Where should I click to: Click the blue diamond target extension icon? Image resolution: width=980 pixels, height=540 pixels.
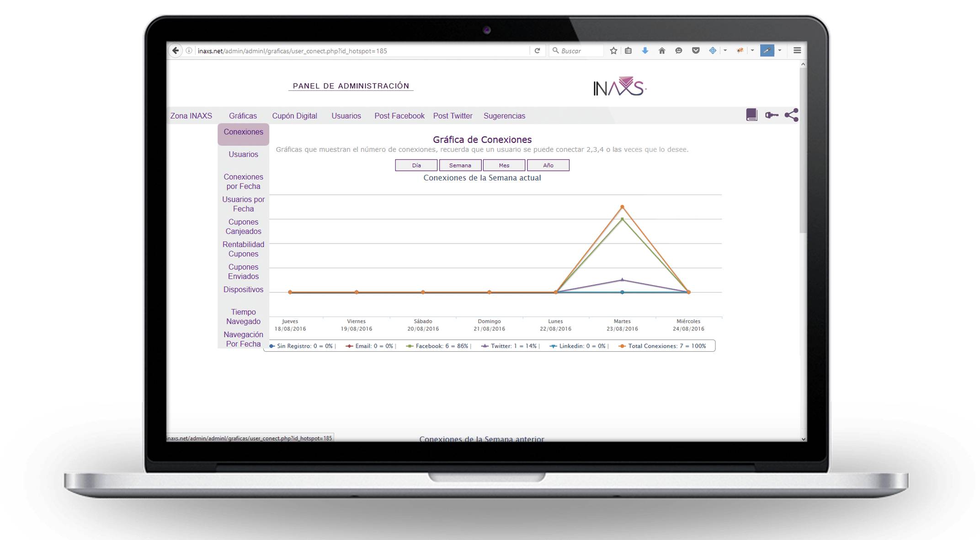click(x=713, y=51)
